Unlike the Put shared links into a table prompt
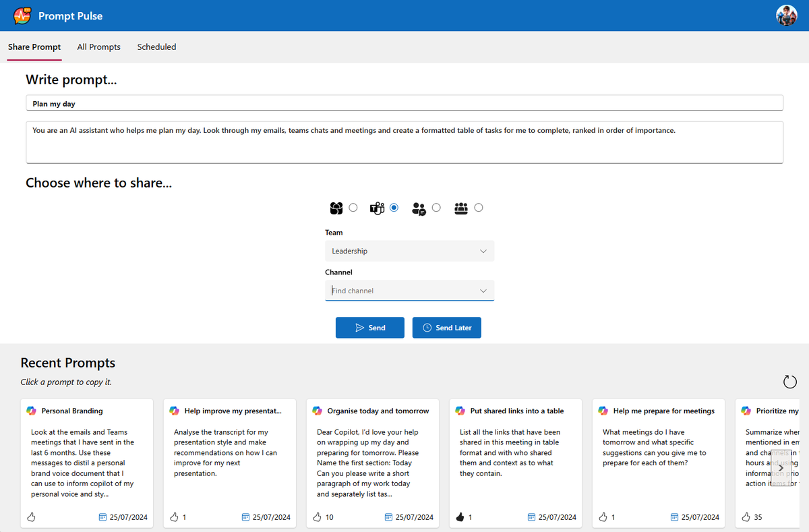This screenshot has height=532, width=809. click(x=460, y=517)
